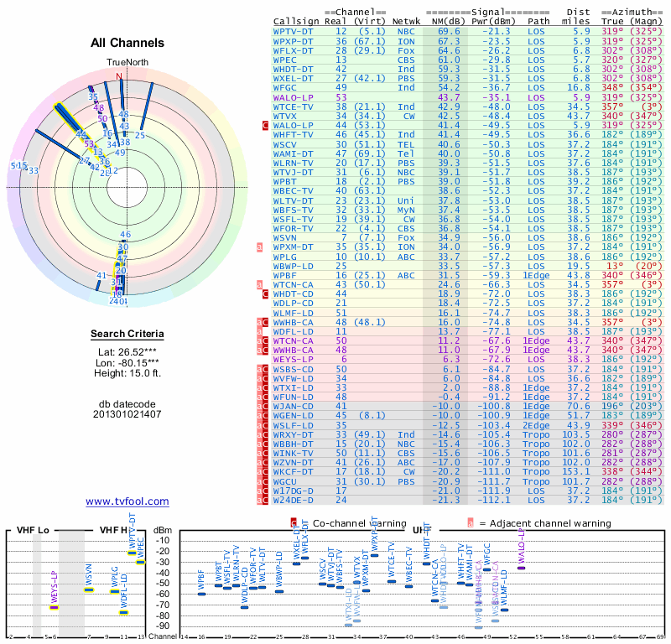Select the WJAN-CD callsign
Image resolution: width=671 pixels, height=644 pixels.
pos(293,407)
